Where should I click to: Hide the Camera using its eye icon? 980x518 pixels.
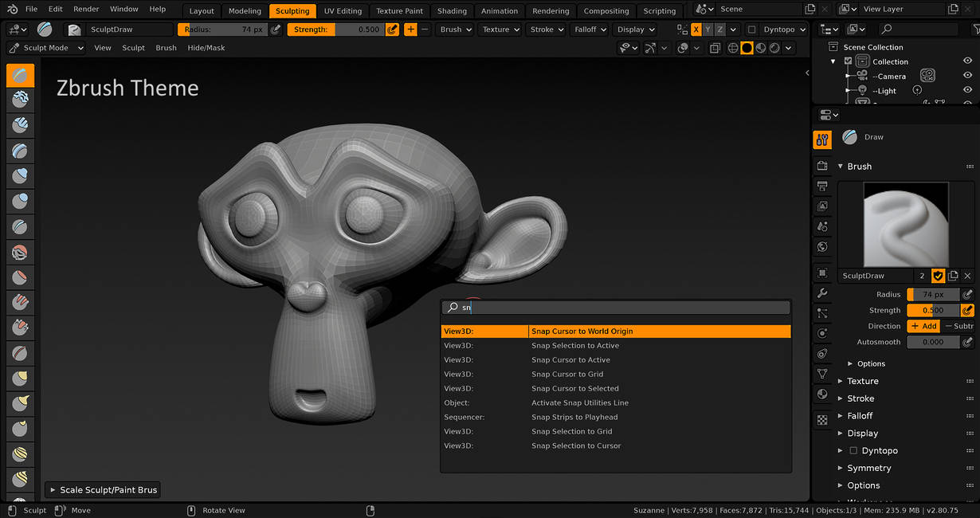coord(967,76)
